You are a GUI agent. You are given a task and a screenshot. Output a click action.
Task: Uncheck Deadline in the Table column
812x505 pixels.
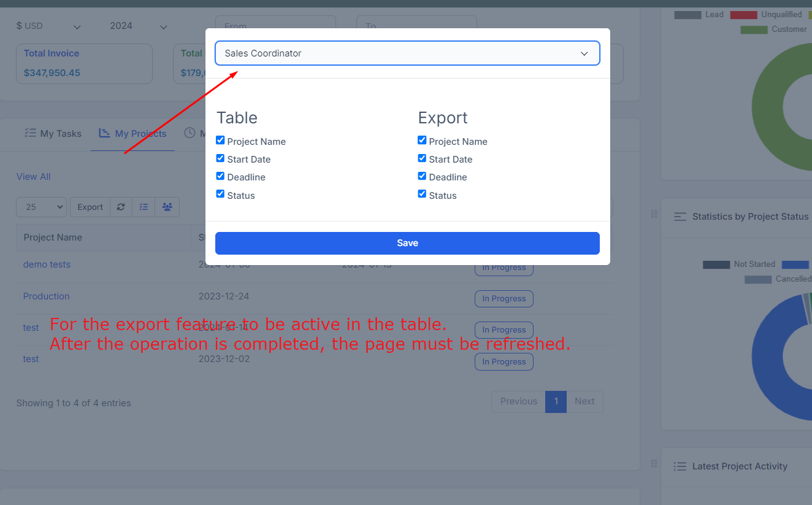coord(221,176)
